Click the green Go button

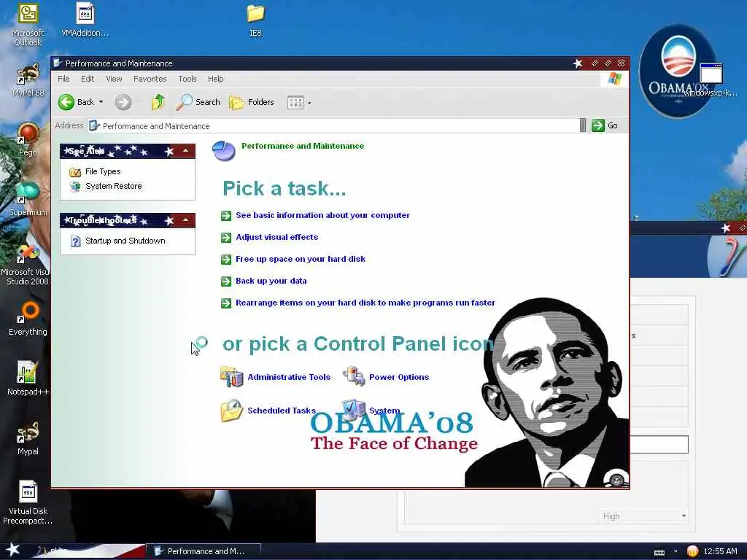[x=605, y=125]
